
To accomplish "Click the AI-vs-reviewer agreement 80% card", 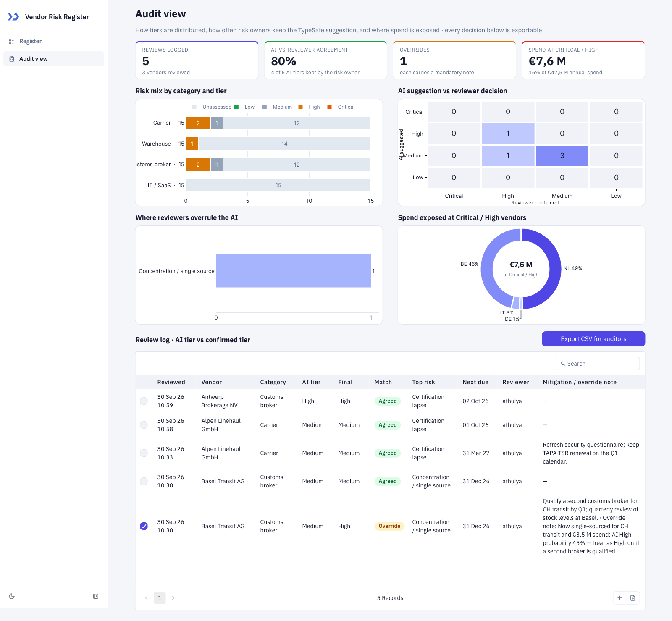I will coord(325,60).
